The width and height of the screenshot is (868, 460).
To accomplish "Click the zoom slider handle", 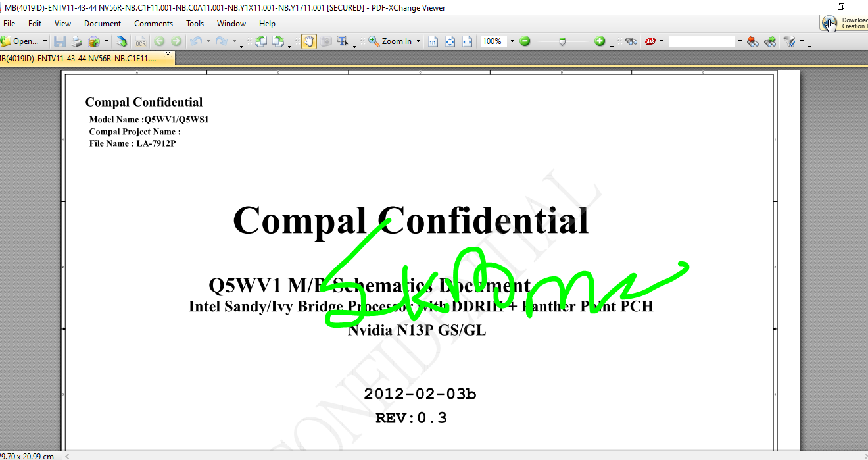I will [x=562, y=41].
